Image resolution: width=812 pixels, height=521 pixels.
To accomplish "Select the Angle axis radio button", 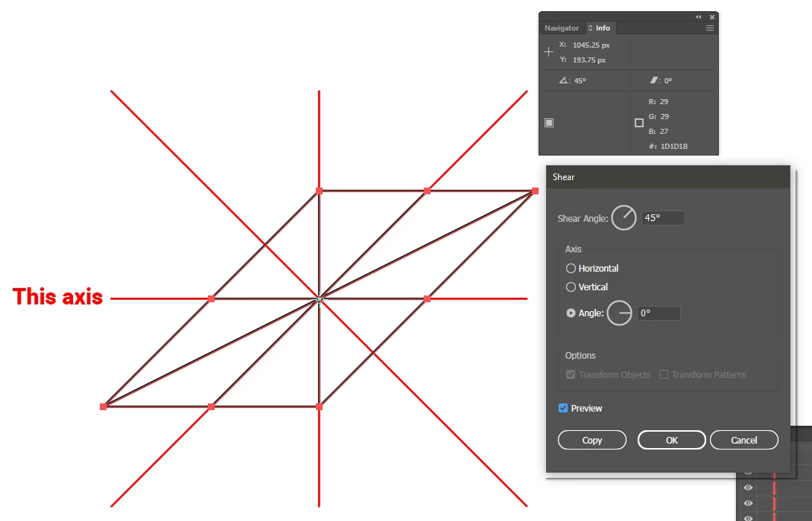I will click(x=571, y=313).
